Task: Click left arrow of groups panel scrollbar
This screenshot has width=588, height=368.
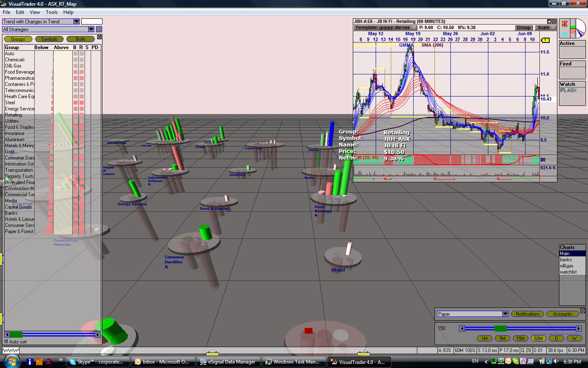Action: click(7, 334)
